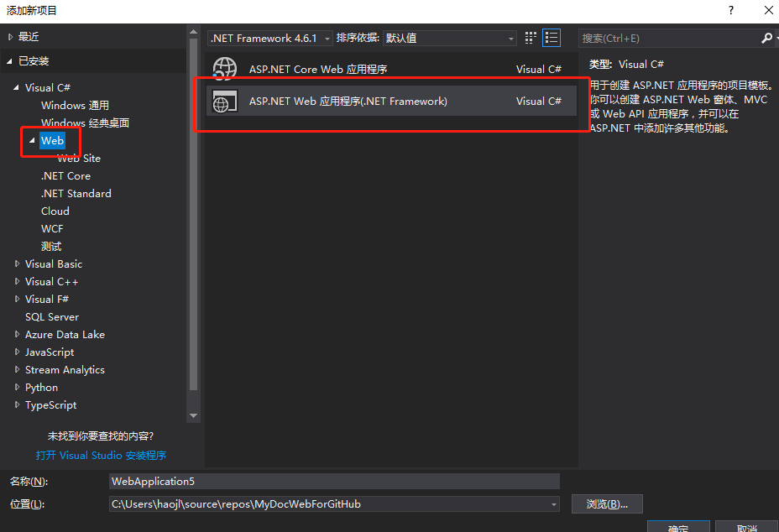Expand the Stream Analytics node
779x532 pixels.
(18, 369)
